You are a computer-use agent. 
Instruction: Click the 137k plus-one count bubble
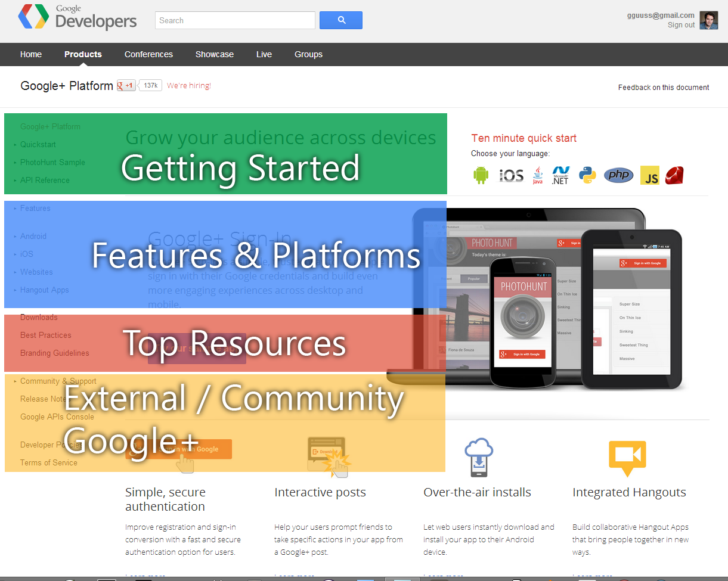151,85
